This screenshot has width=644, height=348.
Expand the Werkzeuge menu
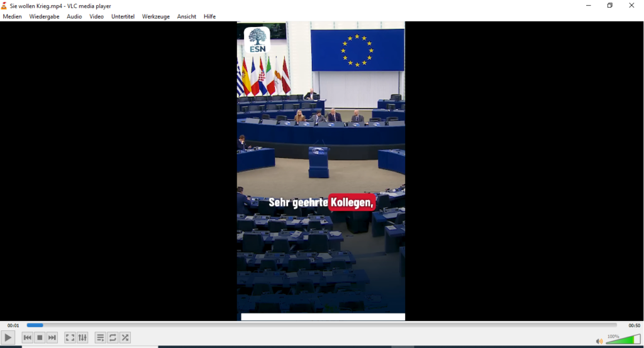[155, 16]
